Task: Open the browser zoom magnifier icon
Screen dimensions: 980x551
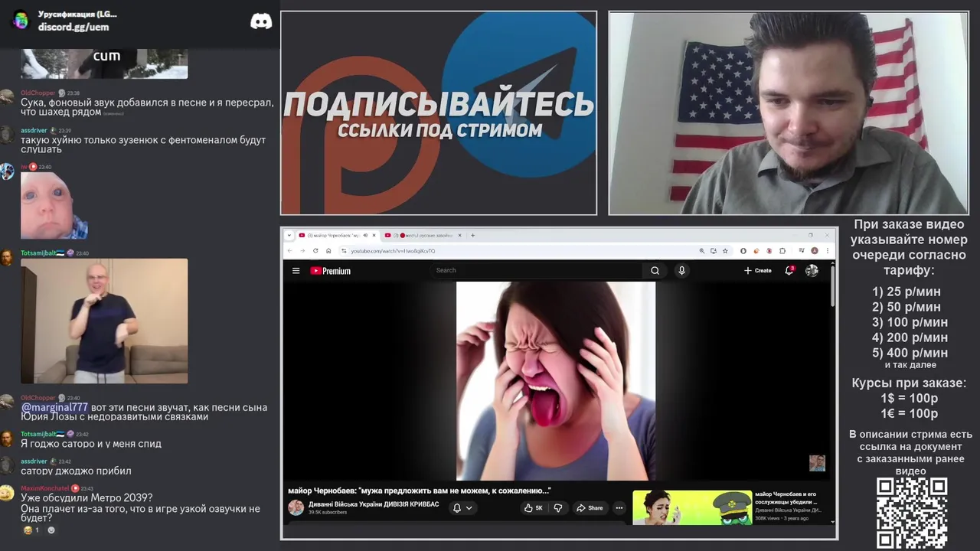Action: coord(701,251)
